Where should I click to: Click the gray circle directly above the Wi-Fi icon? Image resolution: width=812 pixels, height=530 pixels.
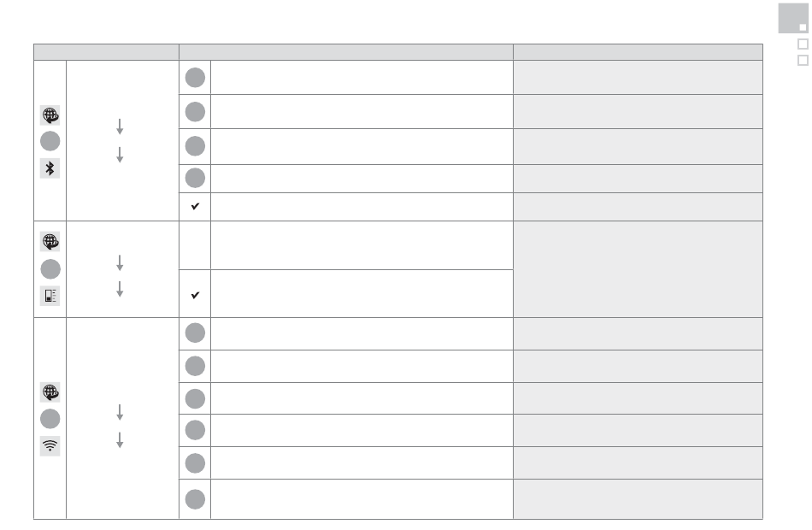50,418
